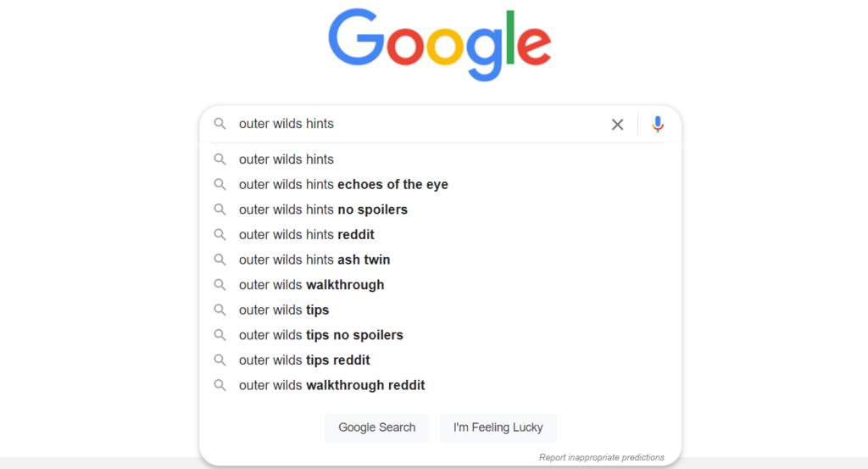Click the microphone voice search icon

point(658,125)
